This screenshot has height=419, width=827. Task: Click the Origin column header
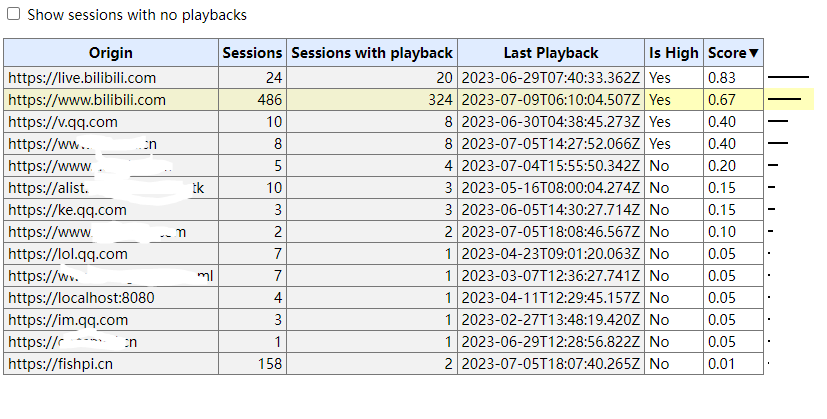click(x=111, y=53)
